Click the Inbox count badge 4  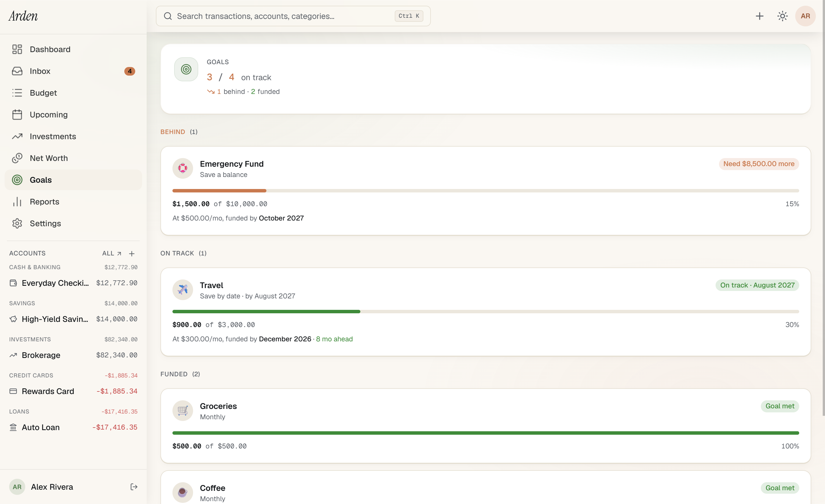pyautogui.click(x=129, y=71)
